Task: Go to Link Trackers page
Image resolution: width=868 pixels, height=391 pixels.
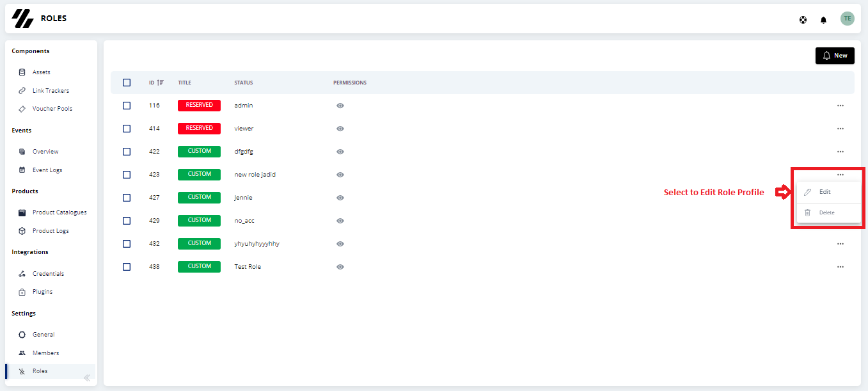Action: [x=50, y=91]
